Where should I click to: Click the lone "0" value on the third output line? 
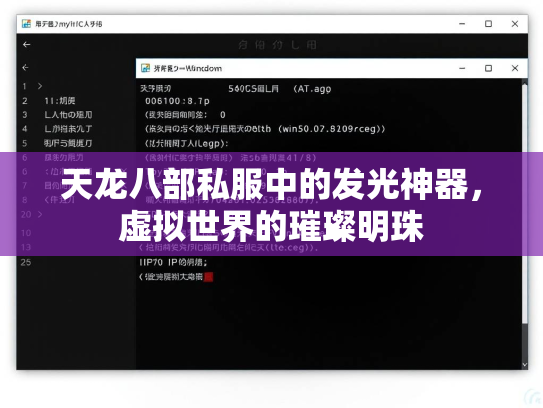[223, 115]
